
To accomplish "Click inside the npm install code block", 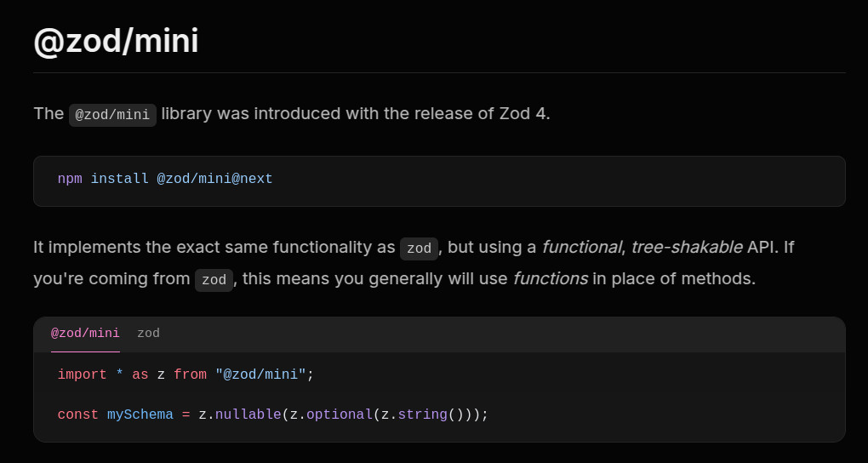I will (439, 181).
